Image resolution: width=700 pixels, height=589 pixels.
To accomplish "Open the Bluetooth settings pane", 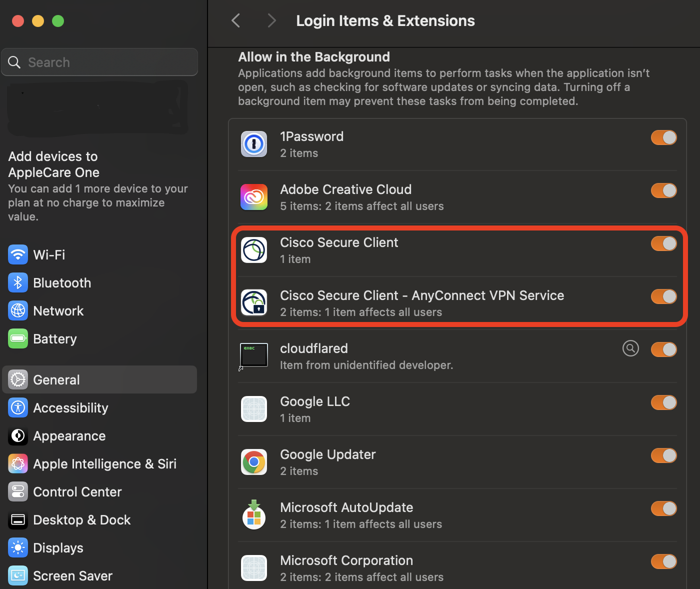I will point(99,282).
